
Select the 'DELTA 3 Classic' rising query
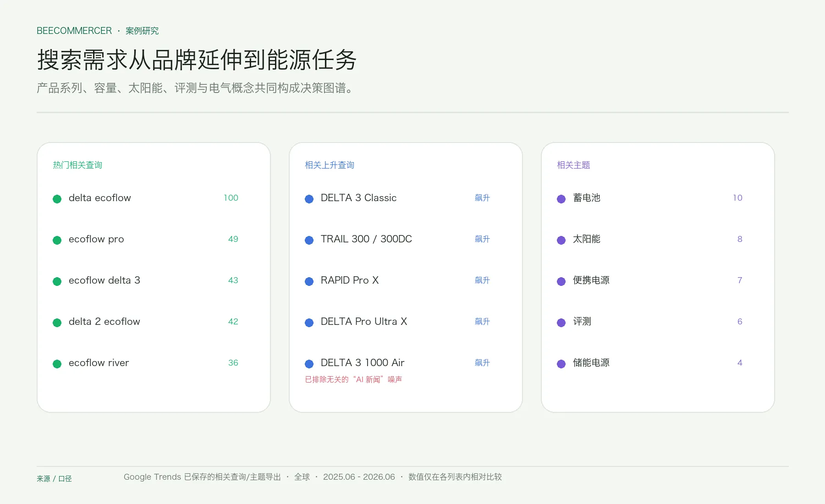[x=358, y=198]
